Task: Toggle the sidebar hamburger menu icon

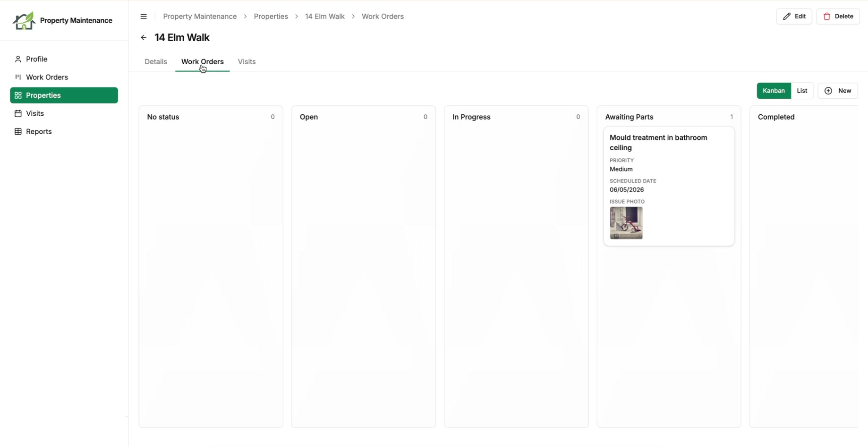Action: coord(144,17)
